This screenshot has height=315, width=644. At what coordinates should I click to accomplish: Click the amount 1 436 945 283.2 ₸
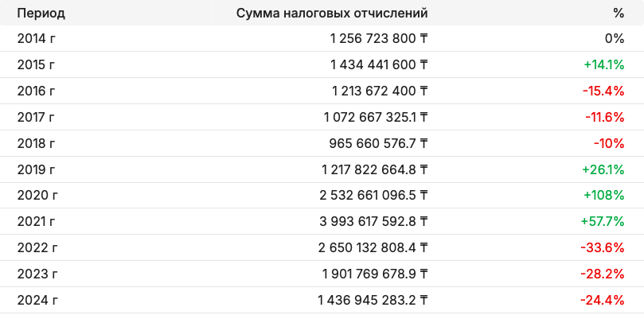(x=373, y=300)
